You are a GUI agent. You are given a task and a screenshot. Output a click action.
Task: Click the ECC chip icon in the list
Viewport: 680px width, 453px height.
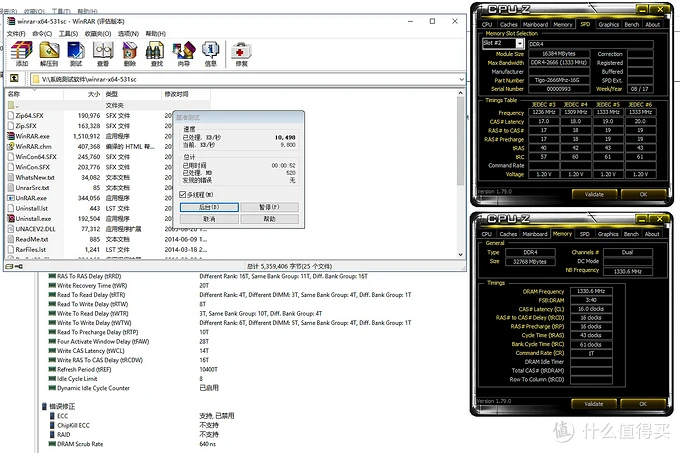pos(52,416)
